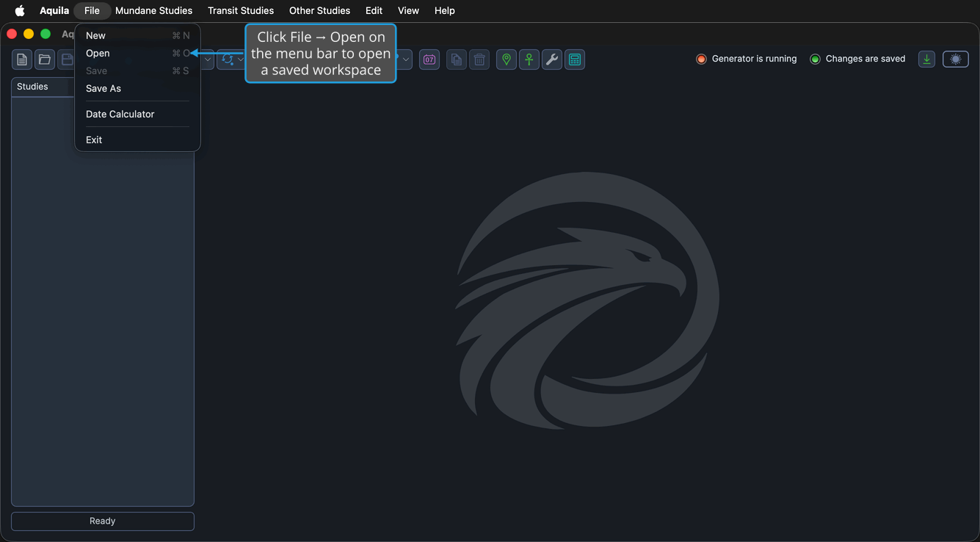Open the Transit Studies menu
Image resolution: width=980 pixels, height=542 pixels.
(241, 10)
